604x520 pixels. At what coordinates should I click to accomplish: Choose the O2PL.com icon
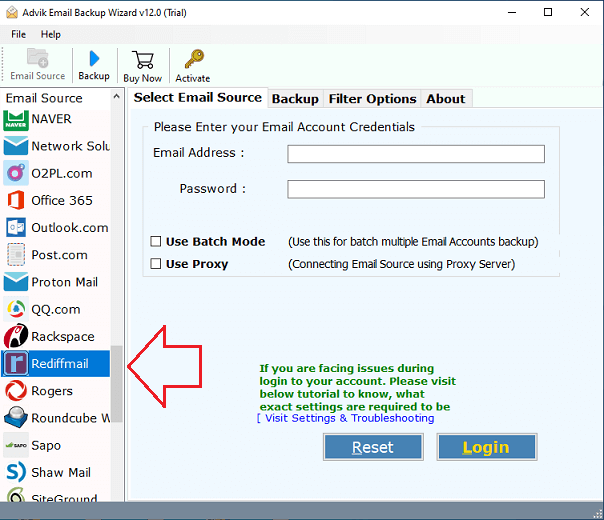(x=16, y=173)
